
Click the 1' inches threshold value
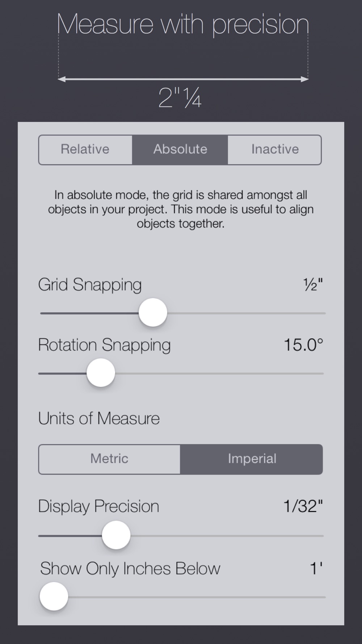click(316, 569)
